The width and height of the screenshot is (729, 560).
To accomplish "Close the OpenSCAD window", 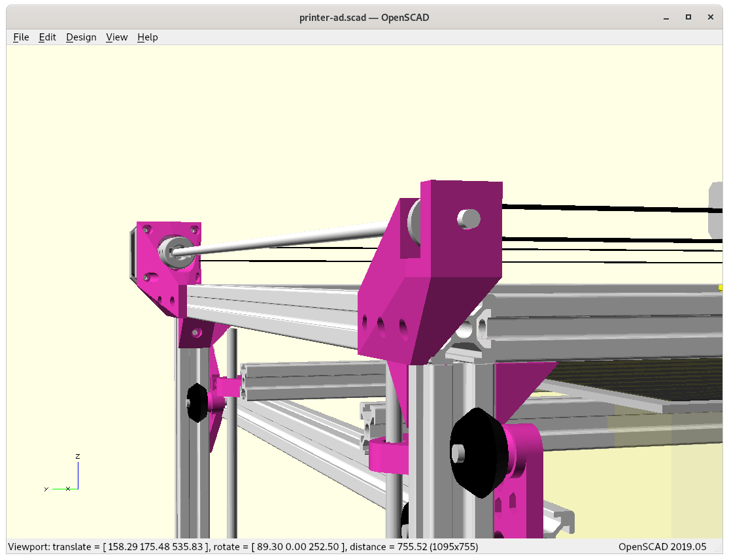I will pyautogui.click(x=711, y=17).
